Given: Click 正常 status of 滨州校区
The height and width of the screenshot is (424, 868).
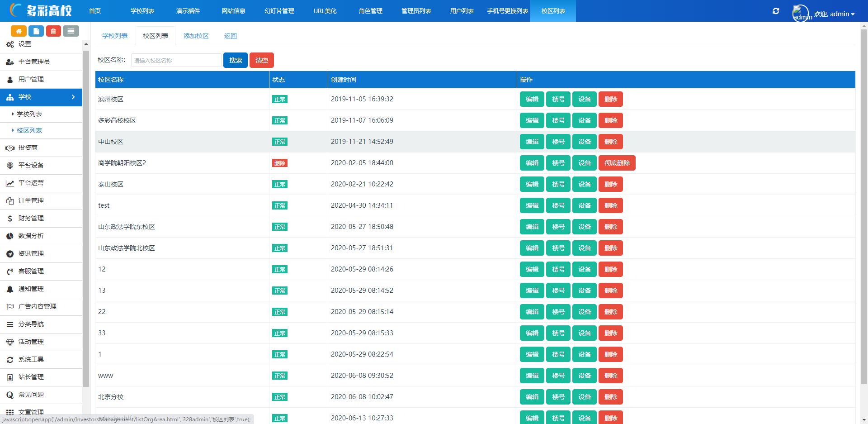Looking at the screenshot, I should 280,99.
